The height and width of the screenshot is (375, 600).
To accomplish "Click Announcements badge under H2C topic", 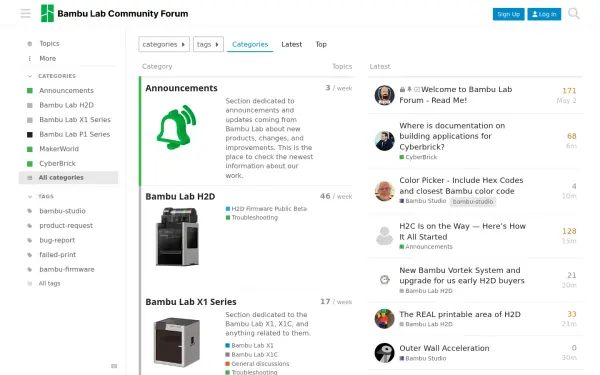I will tap(426, 247).
